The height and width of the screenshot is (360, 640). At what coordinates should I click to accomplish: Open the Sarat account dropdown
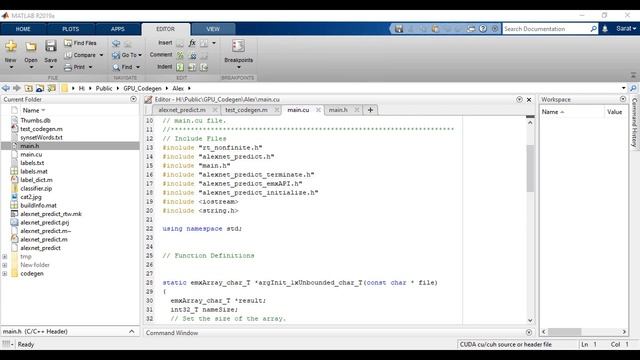(626, 29)
